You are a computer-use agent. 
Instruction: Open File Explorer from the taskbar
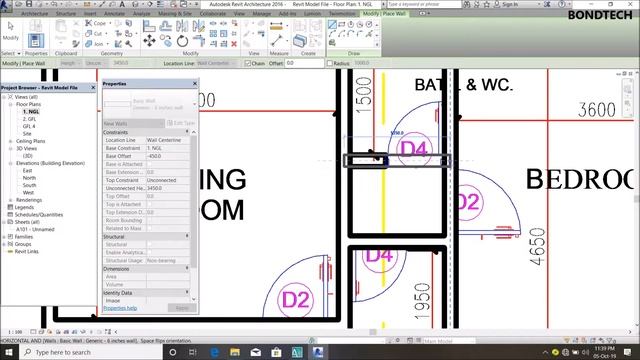coord(235,352)
